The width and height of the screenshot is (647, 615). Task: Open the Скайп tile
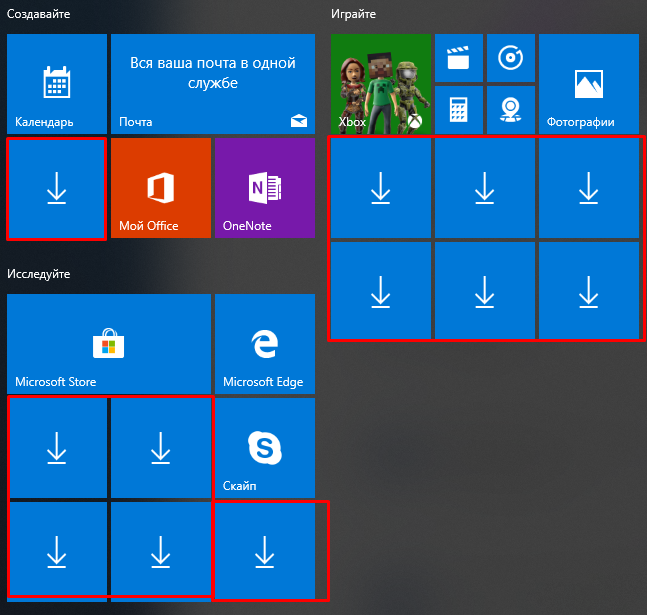[x=265, y=448]
